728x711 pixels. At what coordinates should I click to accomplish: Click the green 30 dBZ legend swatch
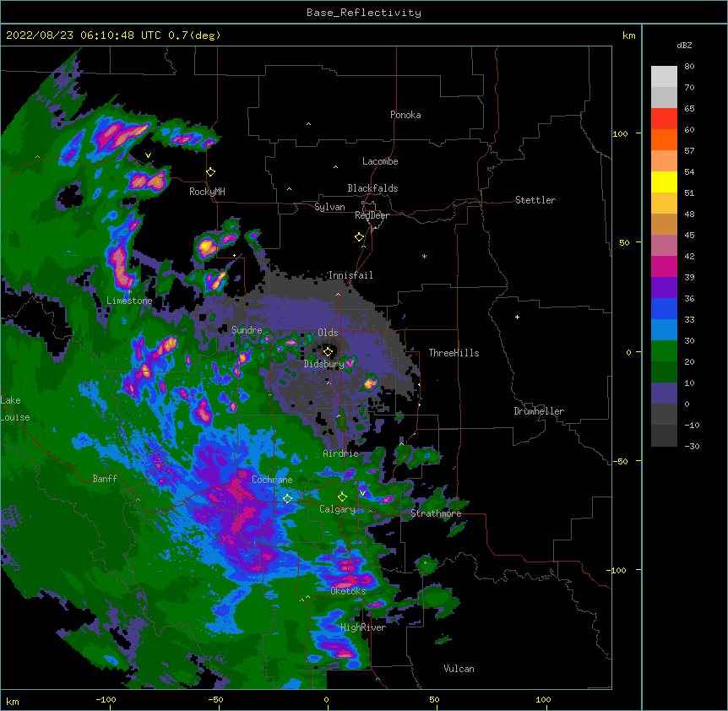pyautogui.click(x=664, y=351)
